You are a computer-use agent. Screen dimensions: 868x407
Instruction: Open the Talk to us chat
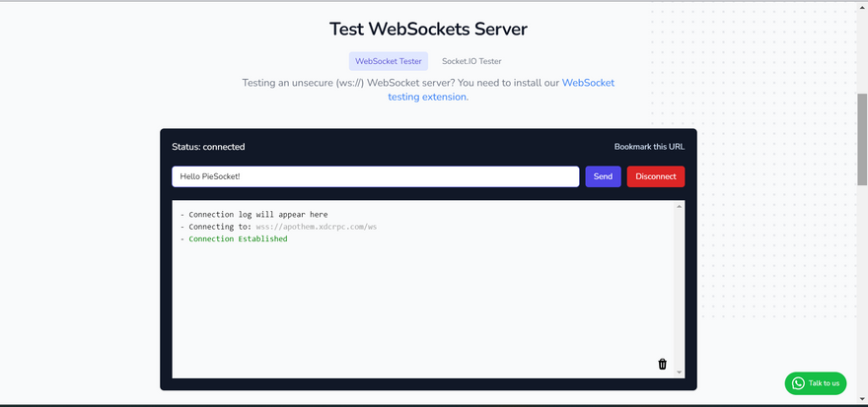[823, 383]
